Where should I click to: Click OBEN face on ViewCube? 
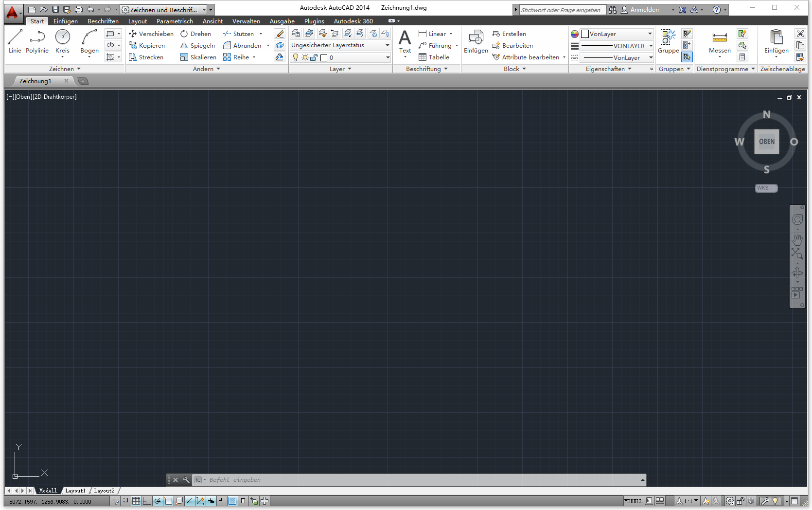coord(767,142)
